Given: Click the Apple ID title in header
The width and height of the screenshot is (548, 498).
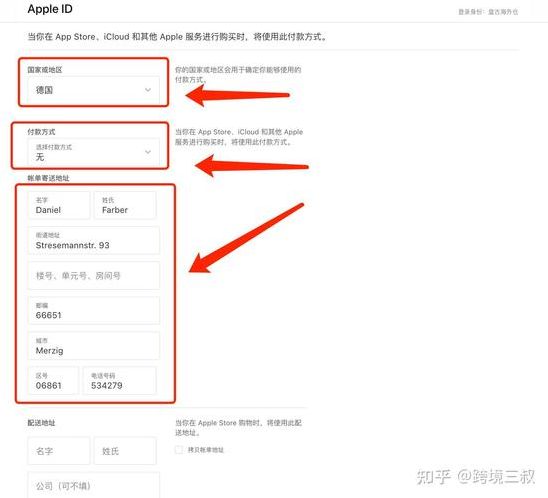Looking at the screenshot, I should pos(50,9).
